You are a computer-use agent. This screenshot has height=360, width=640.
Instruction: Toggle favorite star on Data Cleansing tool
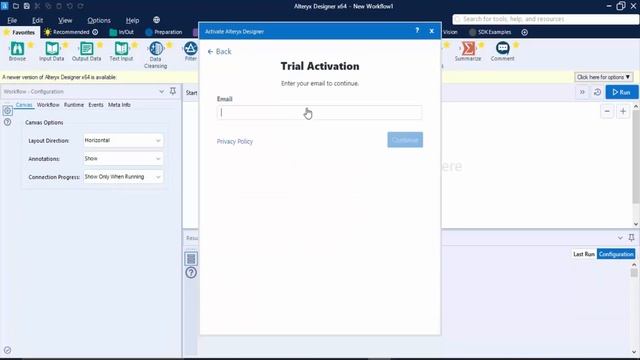point(169,44)
